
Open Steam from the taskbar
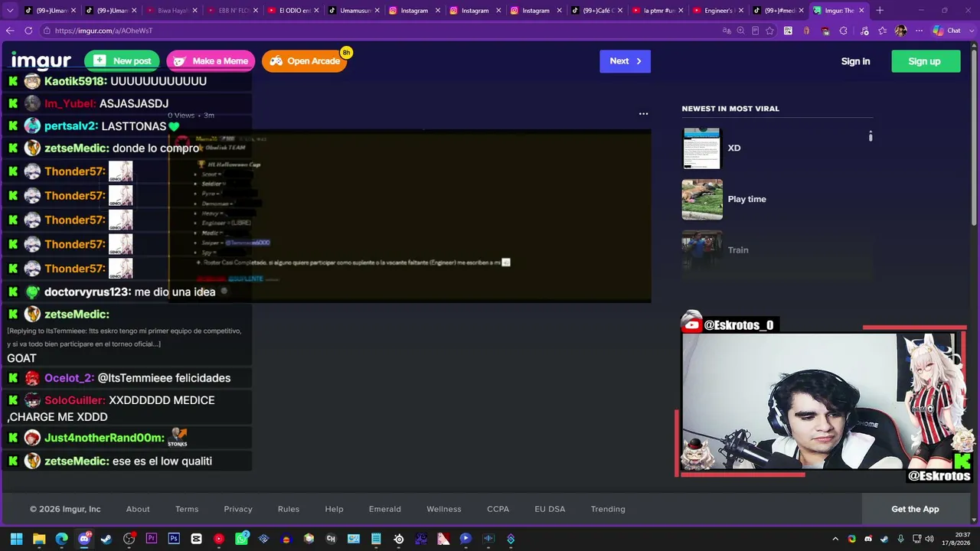click(x=106, y=539)
